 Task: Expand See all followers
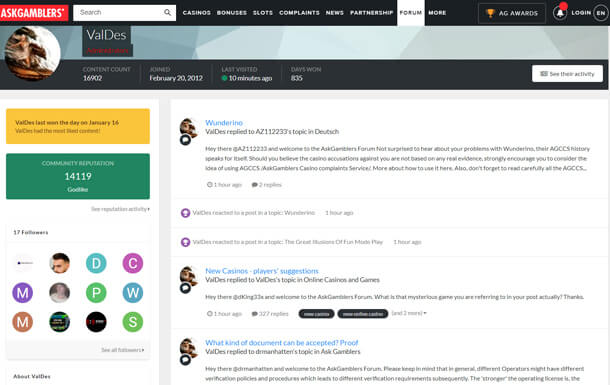coord(123,350)
